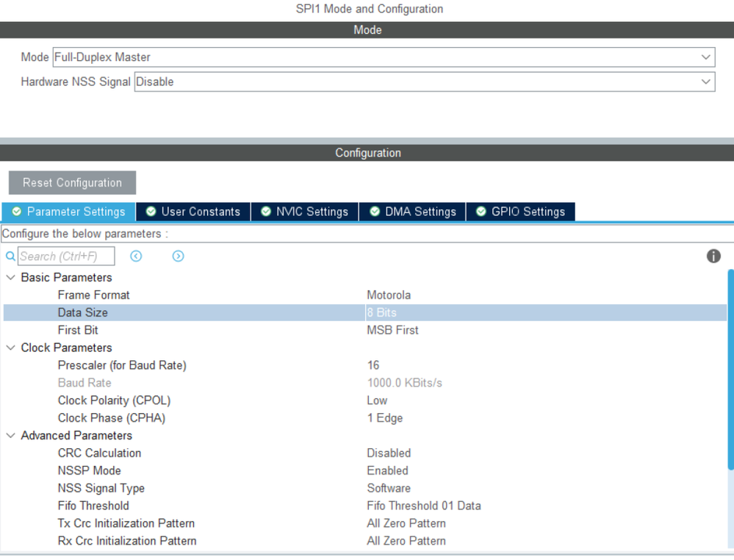Select the First Bit parameter
The width and height of the screenshot is (734, 560).
coord(78,330)
